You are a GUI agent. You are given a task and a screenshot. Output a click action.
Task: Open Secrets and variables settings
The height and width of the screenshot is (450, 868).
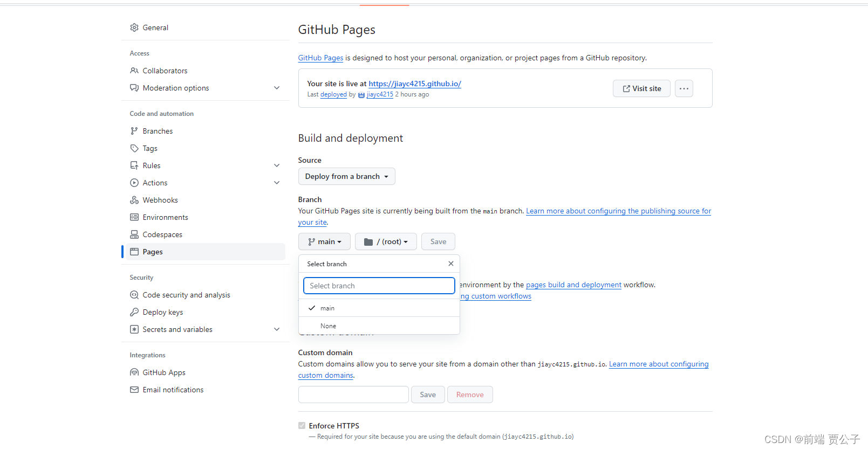pyautogui.click(x=177, y=329)
